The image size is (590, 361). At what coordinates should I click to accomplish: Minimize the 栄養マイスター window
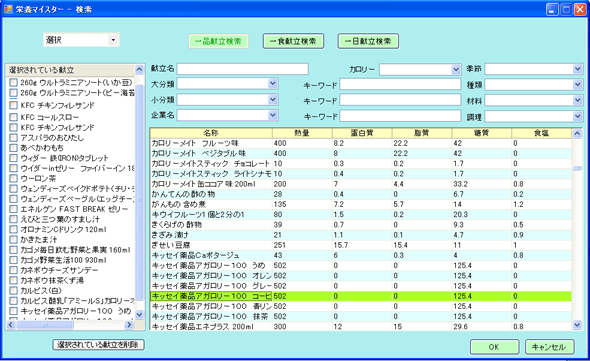[552, 9]
